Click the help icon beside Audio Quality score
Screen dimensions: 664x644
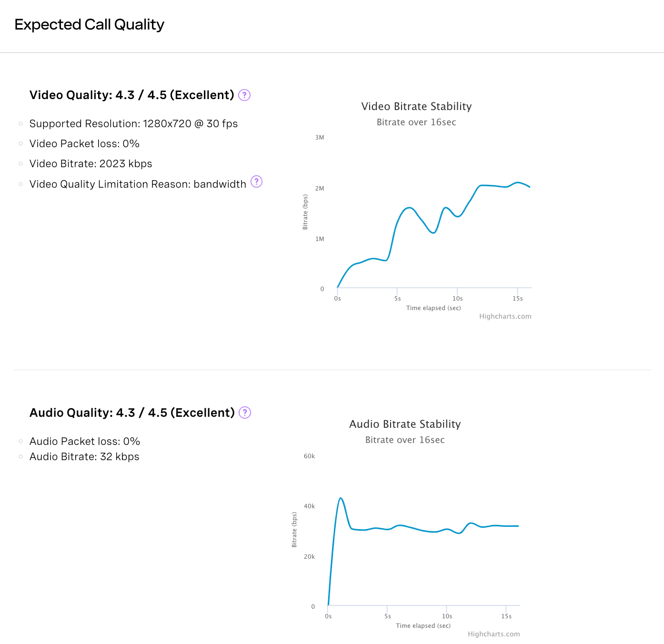pos(245,413)
